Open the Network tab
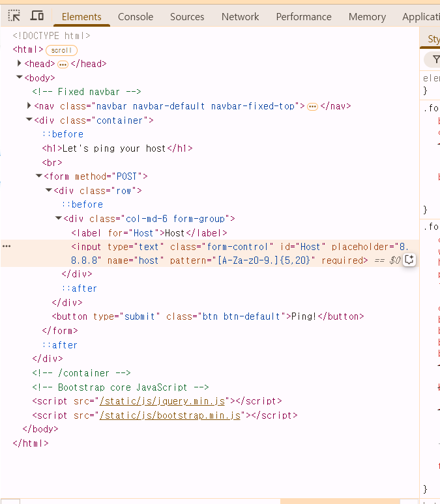The image size is (440, 504). point(240,17)
